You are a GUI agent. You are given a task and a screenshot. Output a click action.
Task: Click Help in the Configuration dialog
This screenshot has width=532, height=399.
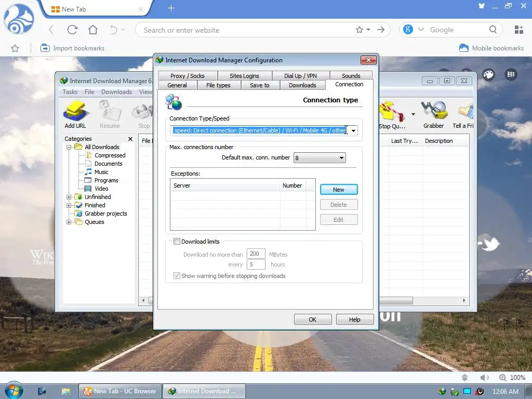click(354, 320)
